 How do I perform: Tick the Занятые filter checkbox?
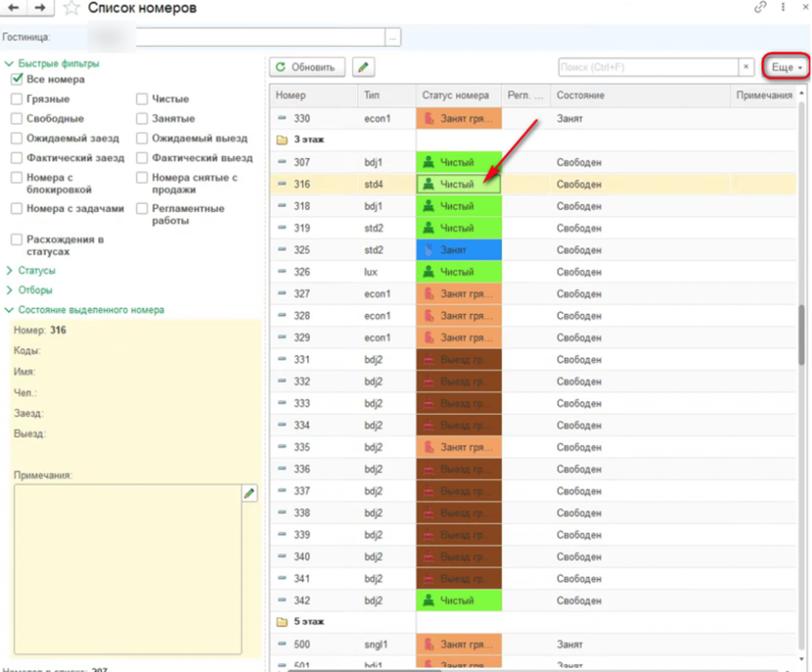pyautogui.click(x=142, y=119)
